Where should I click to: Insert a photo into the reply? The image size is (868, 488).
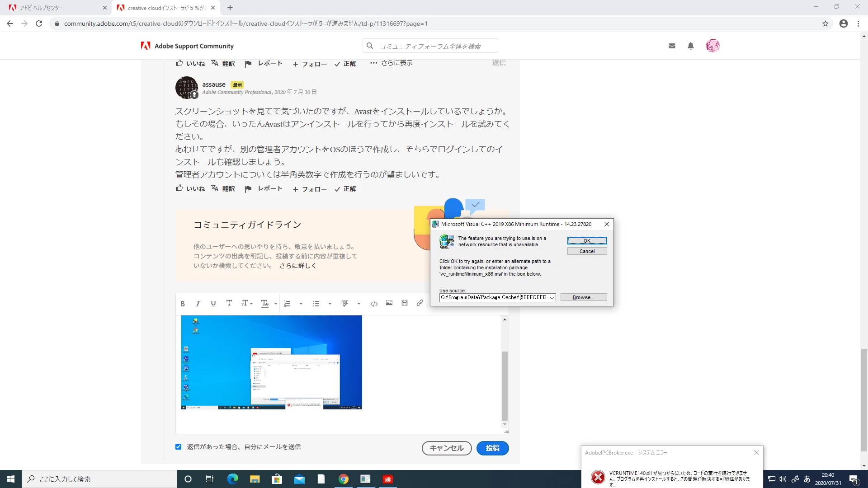click(389, 303)
